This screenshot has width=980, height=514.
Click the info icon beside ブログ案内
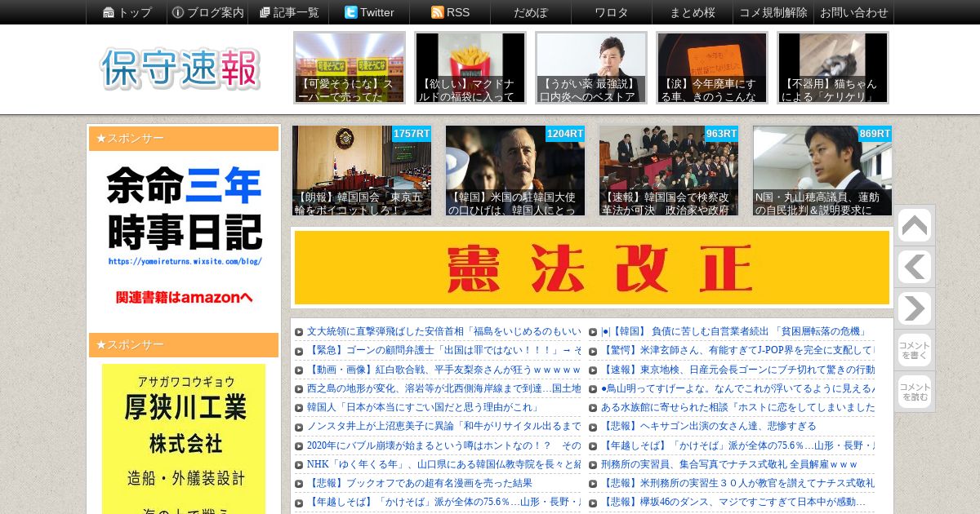pos(177,12)
